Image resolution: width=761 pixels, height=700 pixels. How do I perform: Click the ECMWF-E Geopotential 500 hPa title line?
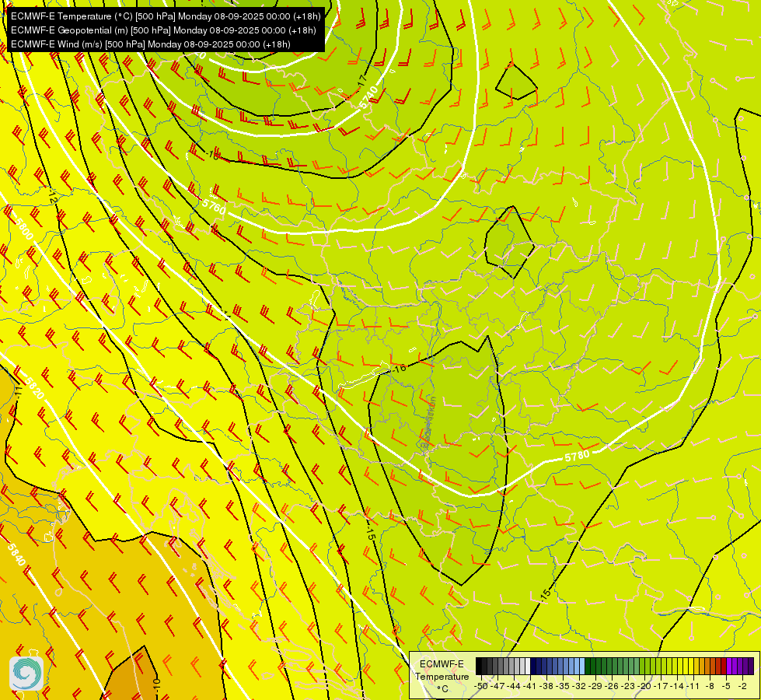163,30
